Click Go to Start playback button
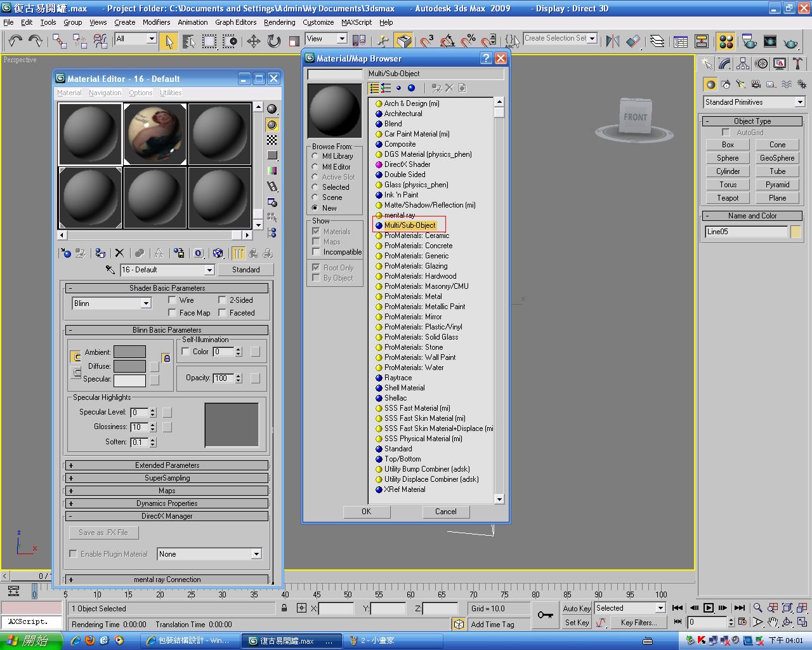The height and width of the screenshot is (650, 812). coord(678,608)
